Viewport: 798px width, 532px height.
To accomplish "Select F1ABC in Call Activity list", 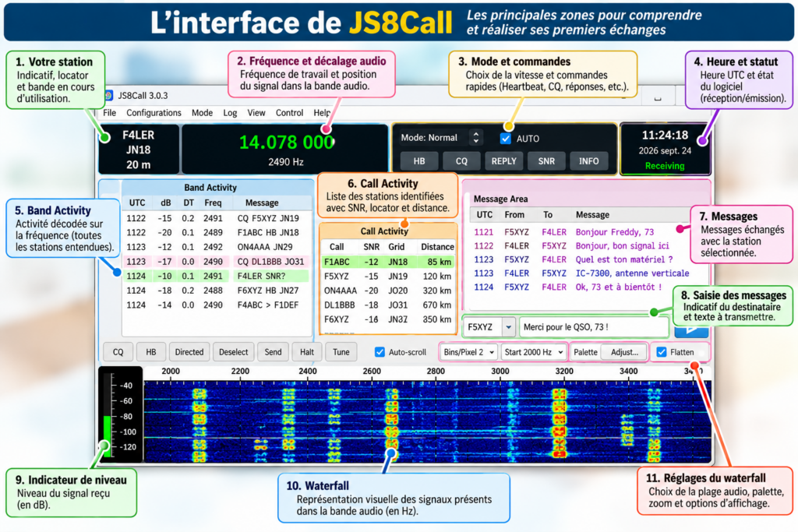I will [388, 262].
